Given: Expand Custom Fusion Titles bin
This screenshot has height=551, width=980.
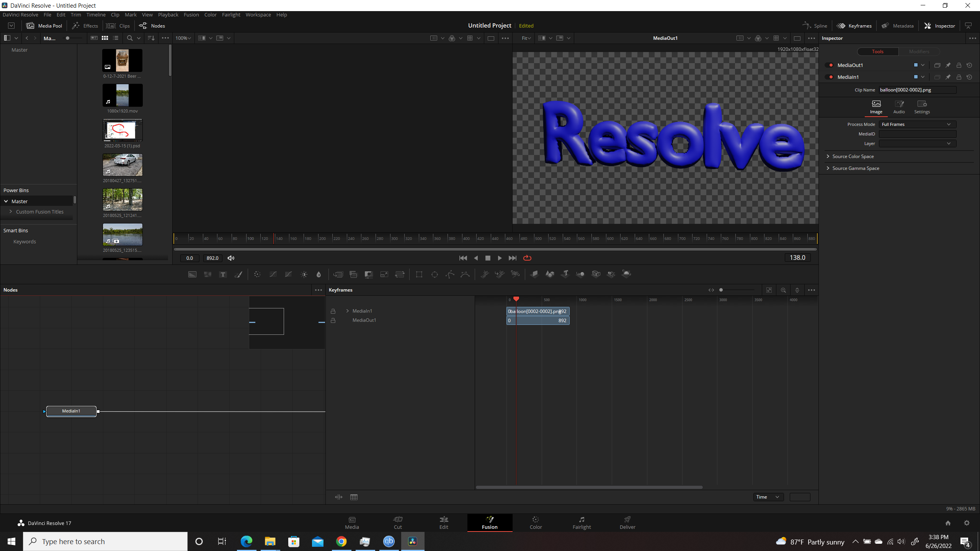Looking at the screenshot, I should [11, 211].
